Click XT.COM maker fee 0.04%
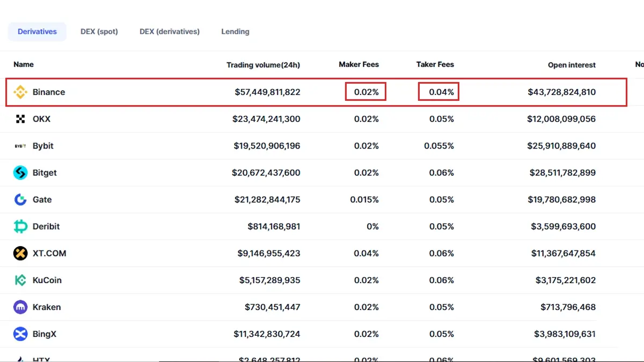The height and width of the screenshot is (362, 644). click(x=367, y=253)
